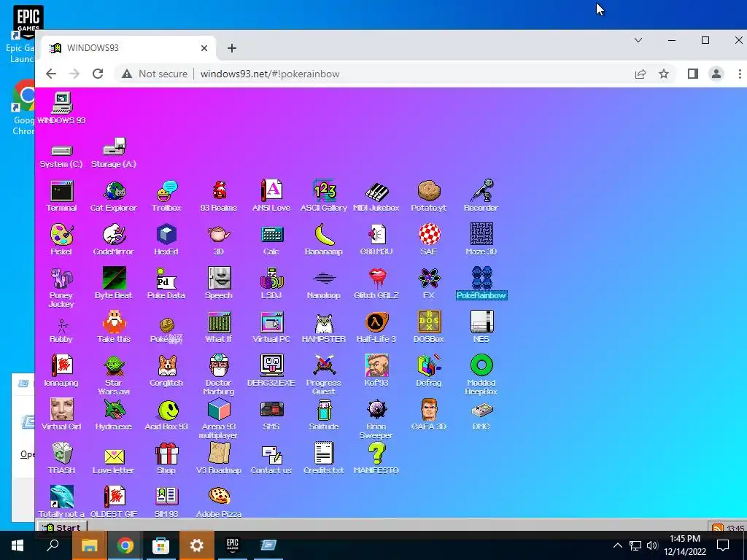This screenshot has height=560, width=747.
Task: Open LSDJ icon
Action: pos(271,279)
